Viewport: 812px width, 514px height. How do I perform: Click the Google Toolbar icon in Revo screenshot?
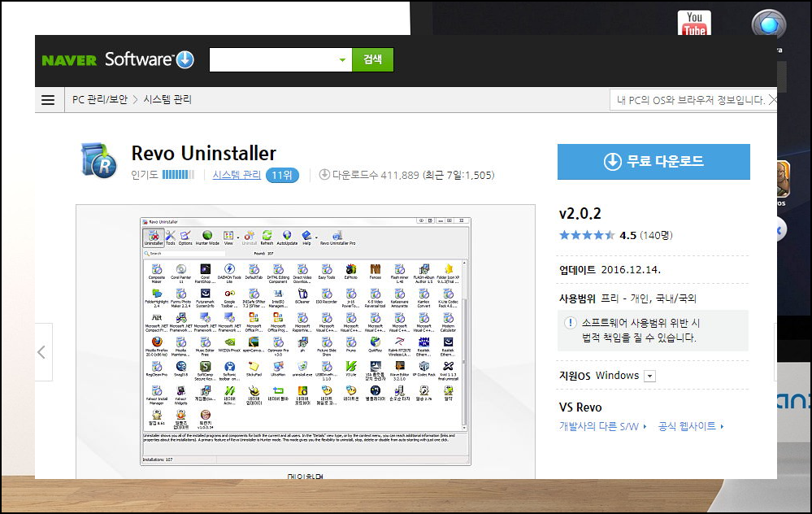[229, 298]
